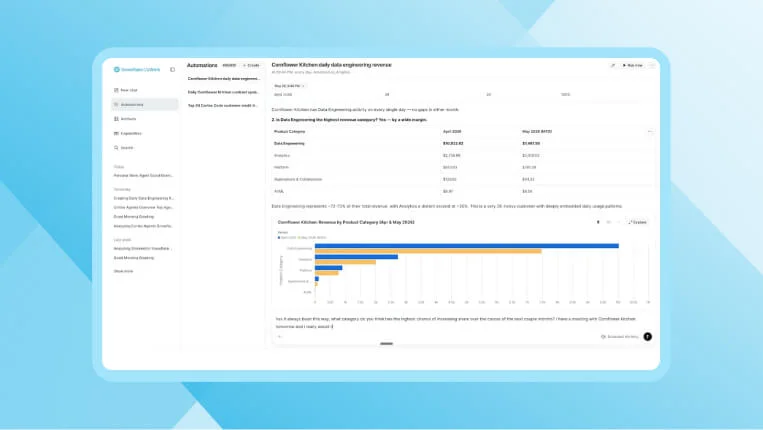Click the April column header in table
This screenshot has width=763, height=430.
coord(452,132)
